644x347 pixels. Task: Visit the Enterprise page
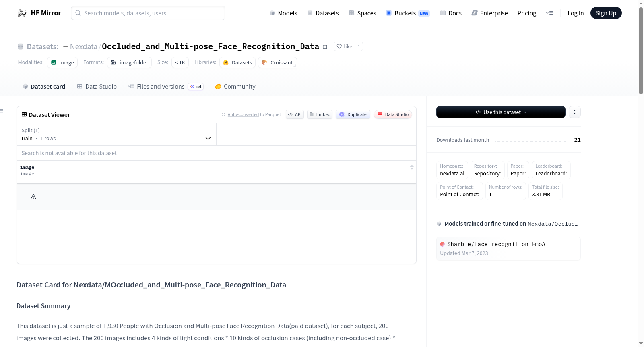click(489, 13)
